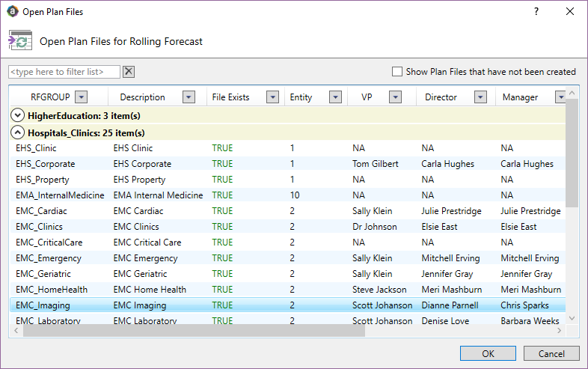Viewport: 588px width, 369px height.
Task: Clear the filter list with the X icon
Action: coord(129,71)
